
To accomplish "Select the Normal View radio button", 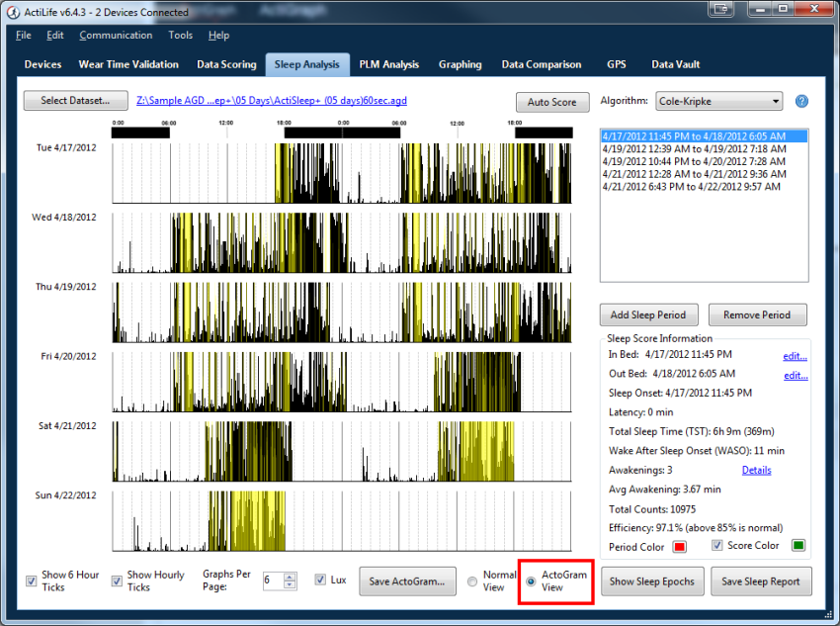I will 472,581.
